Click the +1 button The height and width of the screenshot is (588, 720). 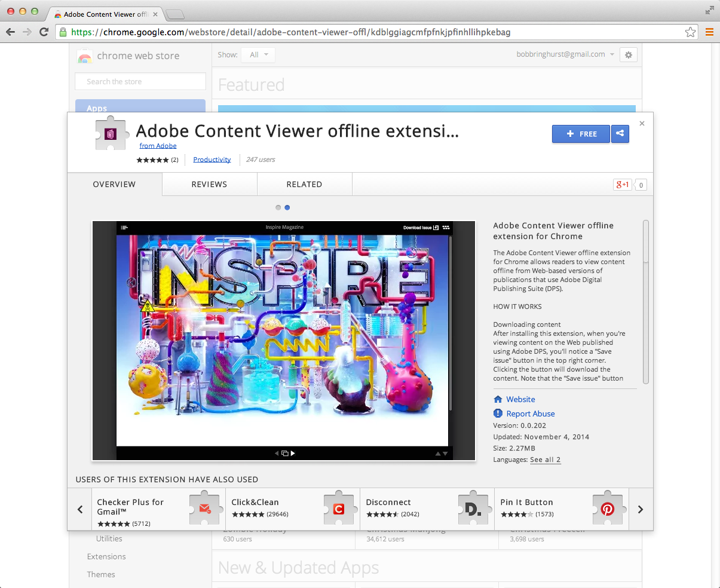pos(622,185)
